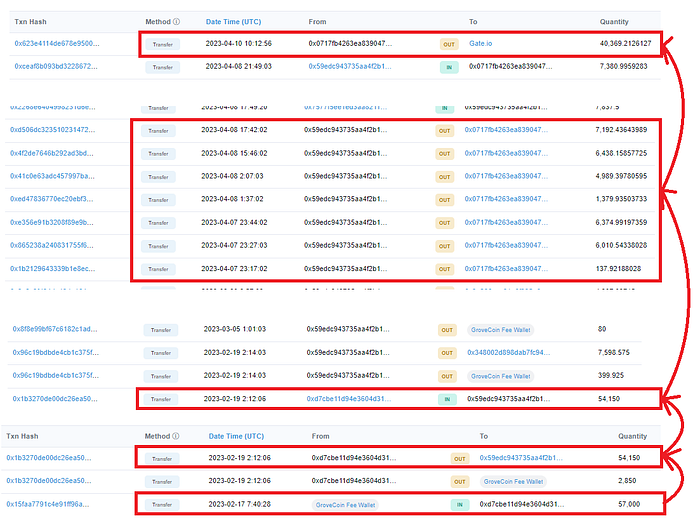The height and width of the screenshot is (525, 700).
Task: Open transaction hash 0xceaf8b093bd3228672
Action: tap(56, 66)
